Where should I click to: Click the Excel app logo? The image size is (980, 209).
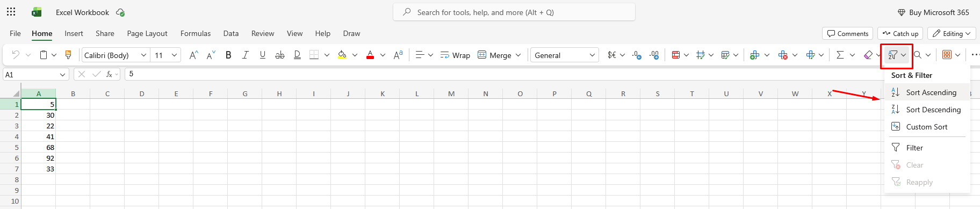click(x=37, y=12)
